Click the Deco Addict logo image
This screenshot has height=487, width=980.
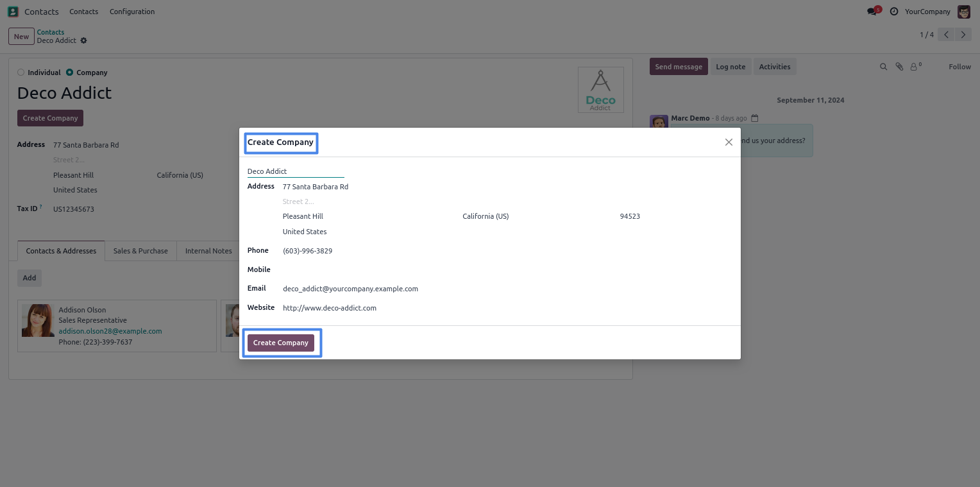click(601, 90)
